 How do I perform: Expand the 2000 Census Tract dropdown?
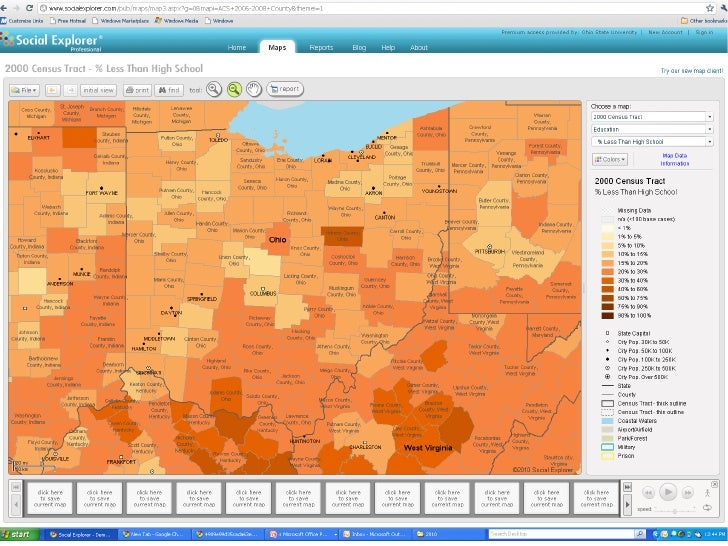pos(651,116)
